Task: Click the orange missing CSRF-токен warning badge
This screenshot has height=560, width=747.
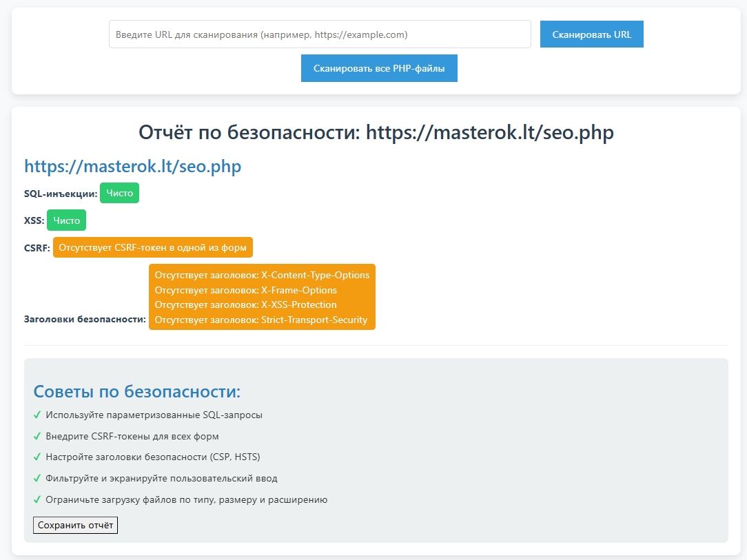Action: click(x=152, y=247)
